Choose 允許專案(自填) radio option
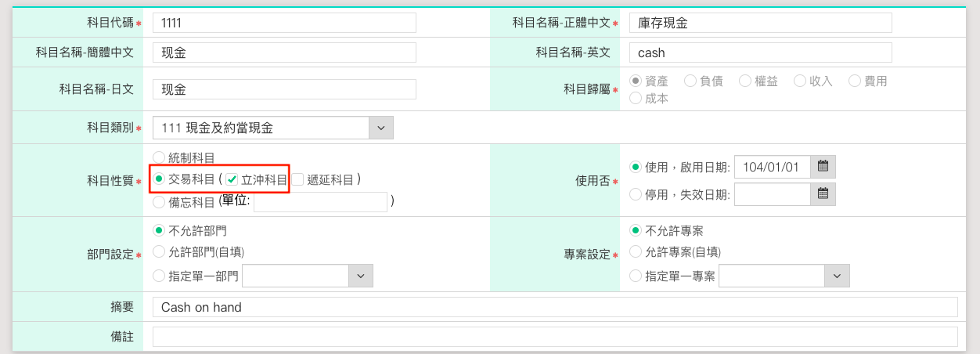980x354 pixels. pos(636,252)
